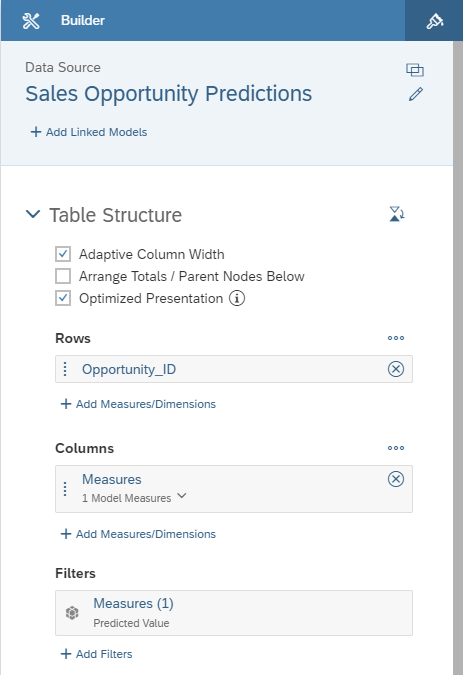Click the Builder wrench icon
Viewport: 463px width, 675px height.
click(31, 21)
